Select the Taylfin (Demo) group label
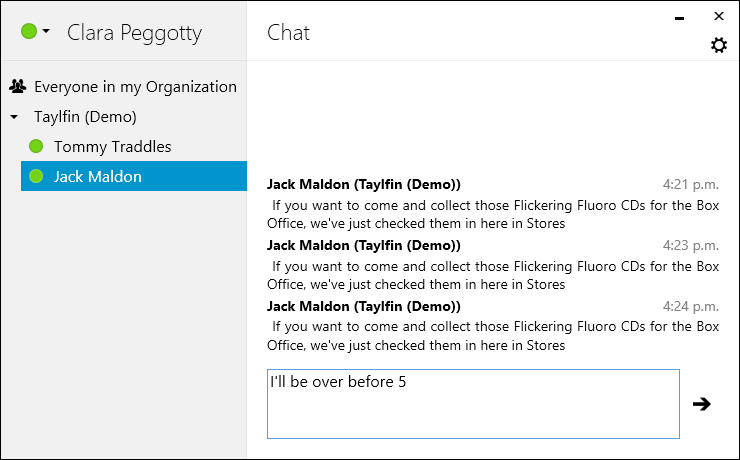This screenshot has height=460, width=740. (85, 117)
